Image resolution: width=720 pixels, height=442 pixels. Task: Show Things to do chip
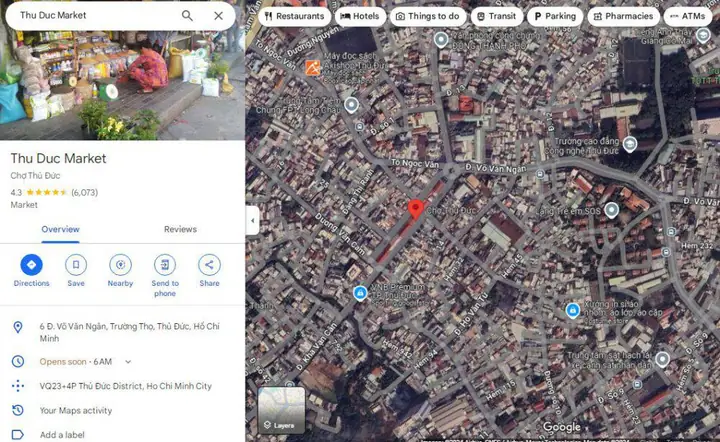428,16
